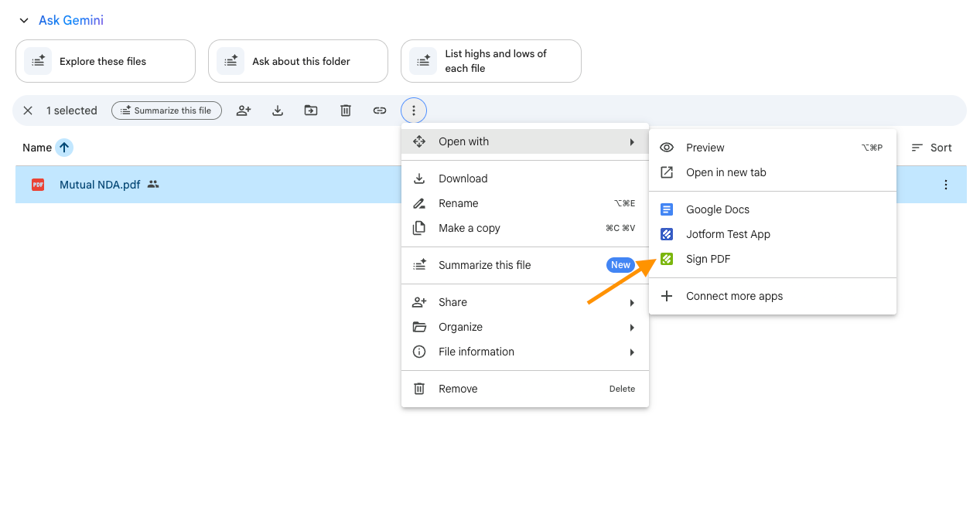Copy a link using the link icon
Image resolution: width=980 pixels, height=510 pixels.
pyautogui.click(x=379, y=110)
